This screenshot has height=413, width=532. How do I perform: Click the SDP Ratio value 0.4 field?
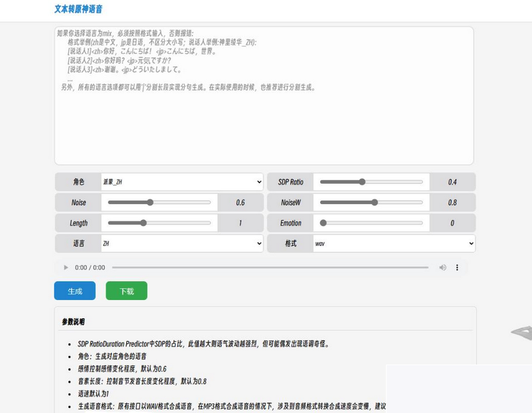(x=452, y=182)
